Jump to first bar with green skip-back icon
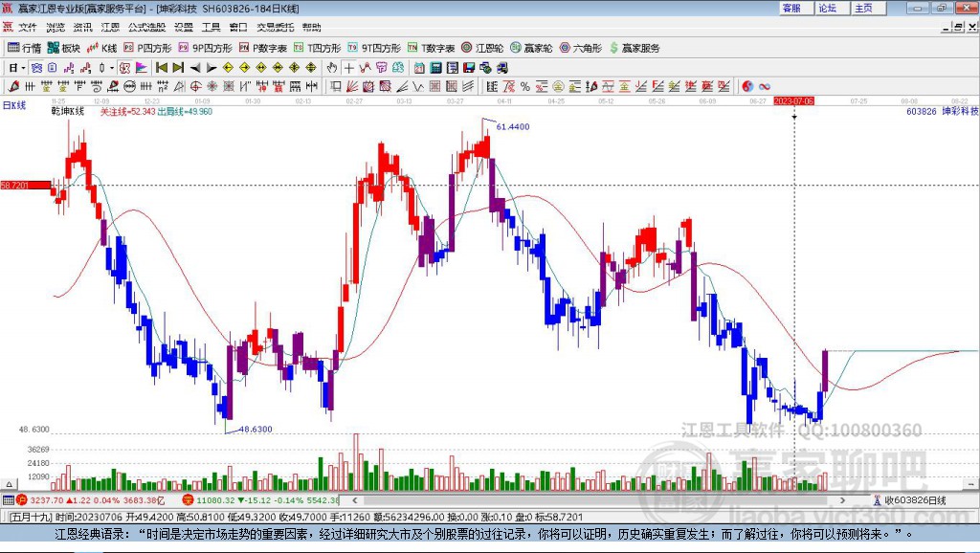The image size is (980, 553). click(x=162, y=68)
